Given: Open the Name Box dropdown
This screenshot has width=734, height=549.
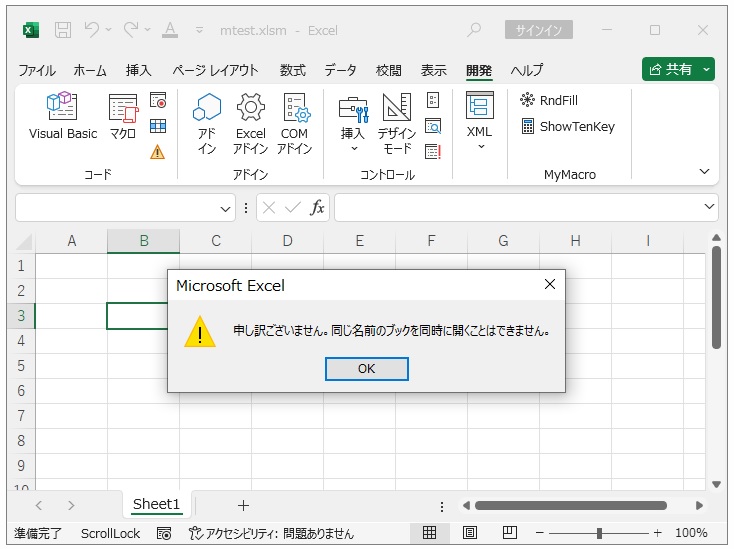Looking at the screenshot, I should pyautogui.click(x=225, y=209).
